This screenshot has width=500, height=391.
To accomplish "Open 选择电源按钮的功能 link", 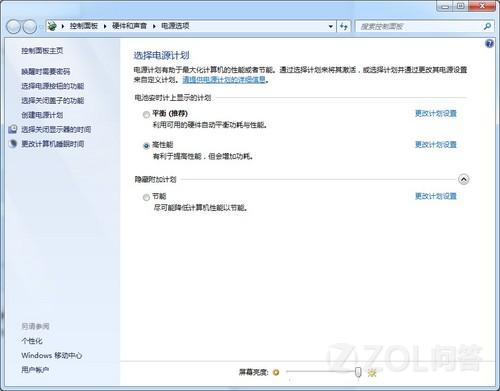I will pos(53,86).
